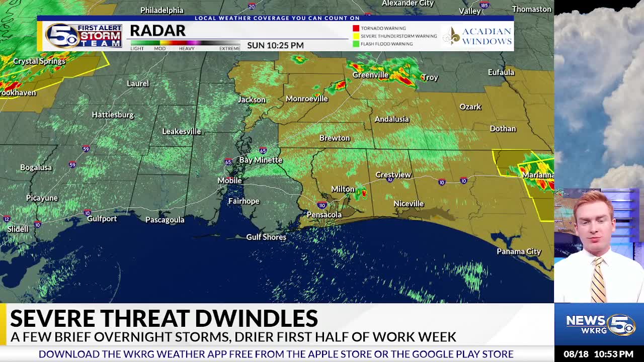
Task: Click the yellow Severe Thunderstorm Warning legend square
Action: [356, 36]
